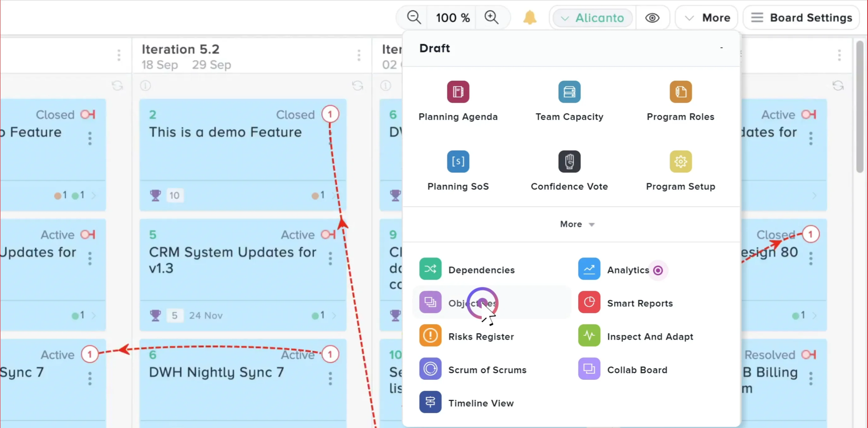This screenshot has width=868, height=428.
Task: Open the Scrum of Scrums icon
Action: point(430,369)
